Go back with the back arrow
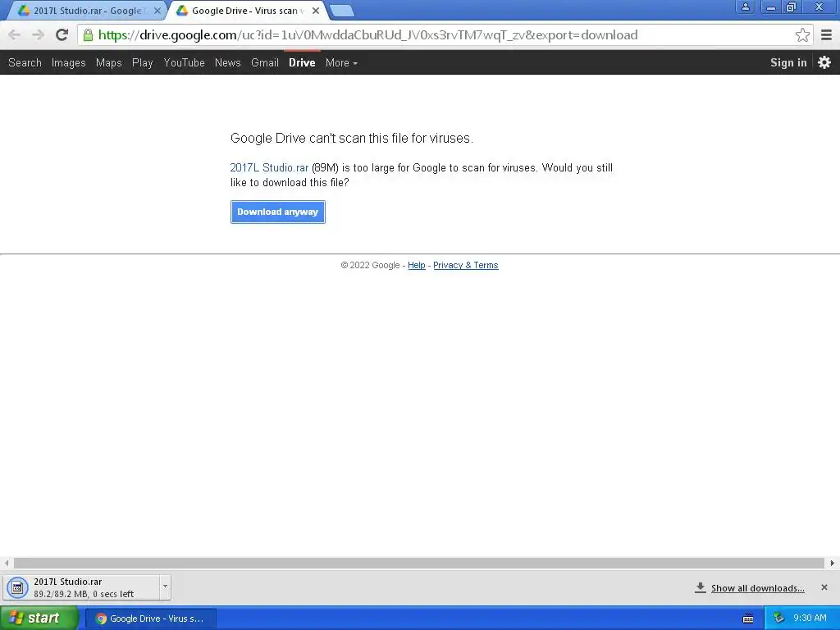 pos(15,34)
